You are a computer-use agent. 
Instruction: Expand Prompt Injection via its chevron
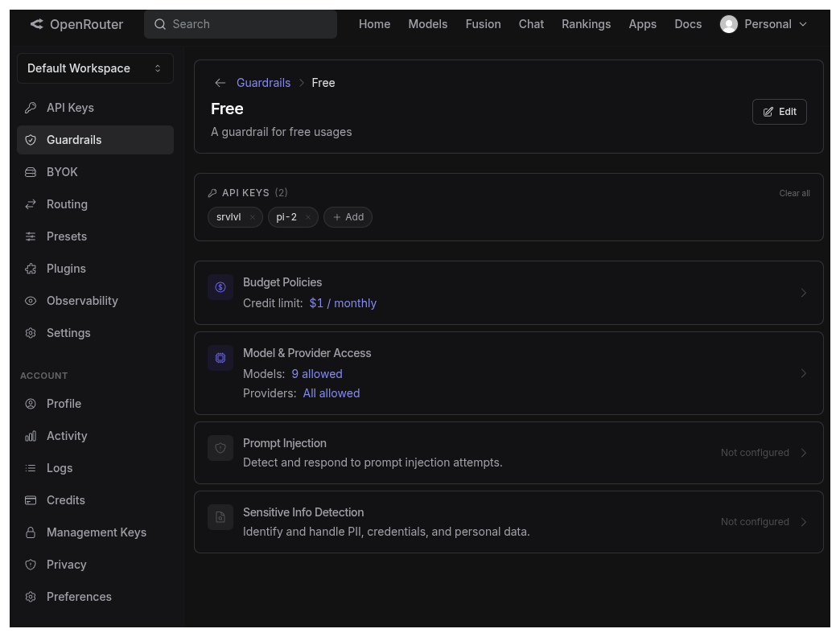point(804,453)
